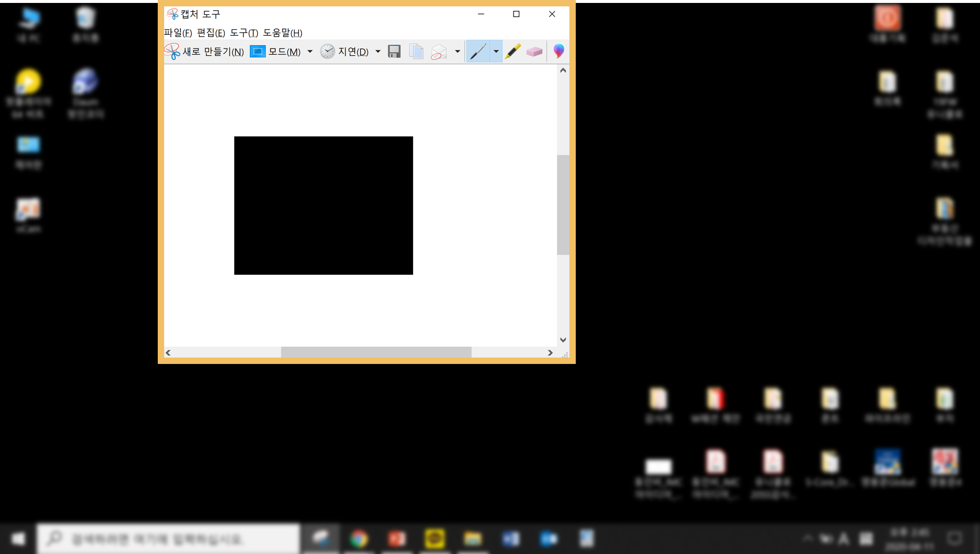Viewport: 980px width, 554px height.
Task: Select the Pen tool
Action: pyautogui.click(x=478, y=51)
